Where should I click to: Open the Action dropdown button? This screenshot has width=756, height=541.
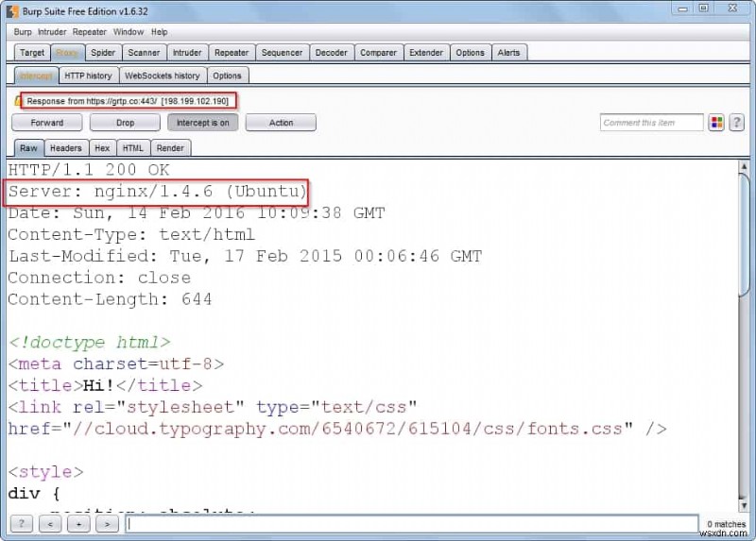point(281,123)
